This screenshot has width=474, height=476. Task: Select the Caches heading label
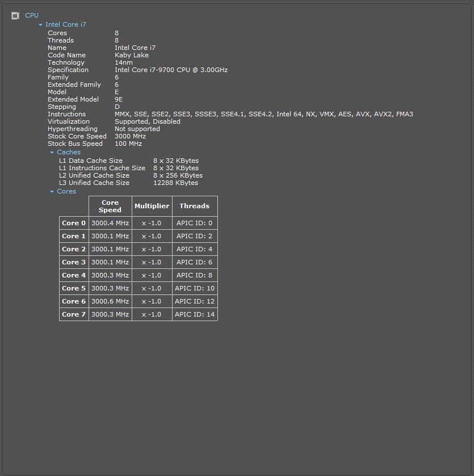click(x=69, y=152)
